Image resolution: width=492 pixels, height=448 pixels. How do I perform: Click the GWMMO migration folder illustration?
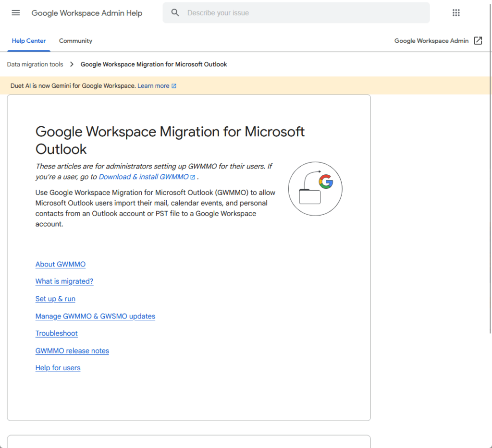[x=315, y=189]
